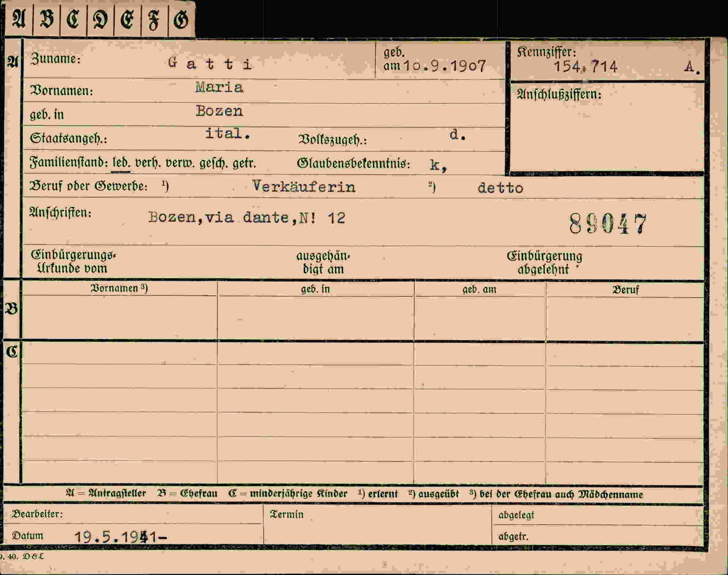Screen dimensions: 728x575
Task: Click the 'Kennziffer:' label
Action: [x=546, y=52]
